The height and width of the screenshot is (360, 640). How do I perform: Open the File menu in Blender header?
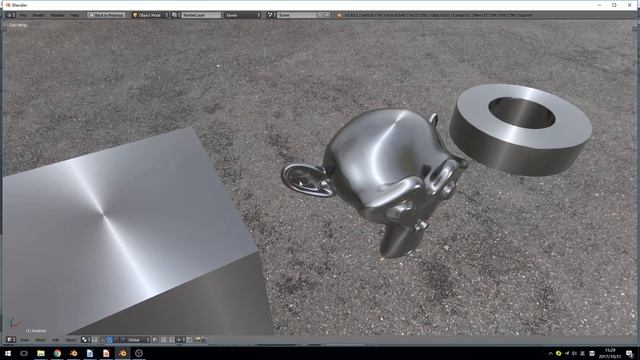23,15
